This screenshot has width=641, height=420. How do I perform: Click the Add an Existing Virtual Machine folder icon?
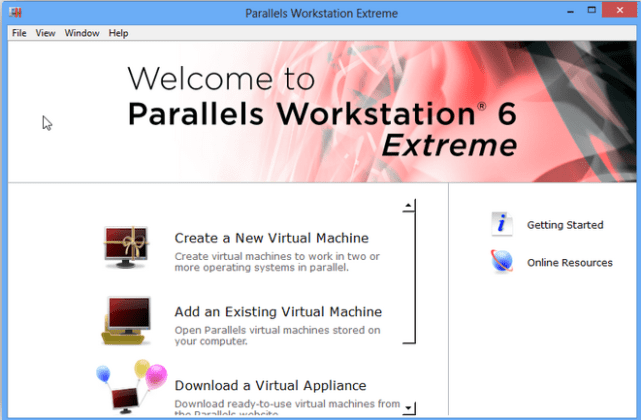pyautogui.click(x=127, y=321)
